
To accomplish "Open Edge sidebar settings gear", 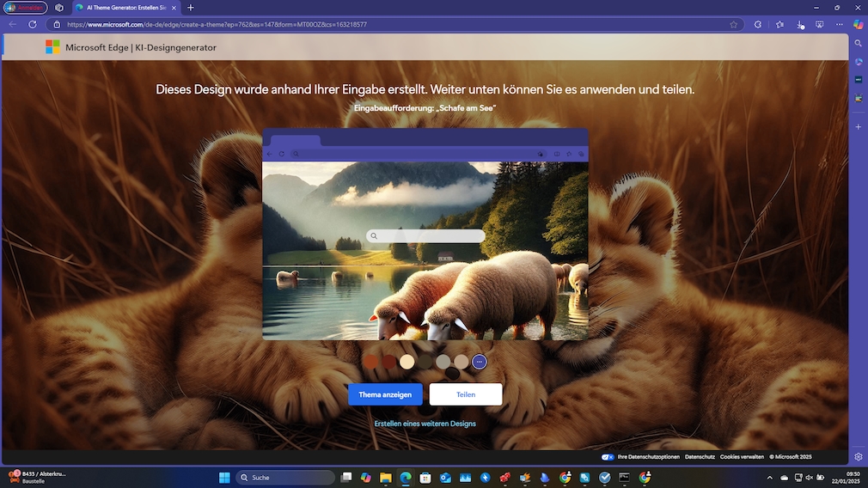I will (858, 456).
